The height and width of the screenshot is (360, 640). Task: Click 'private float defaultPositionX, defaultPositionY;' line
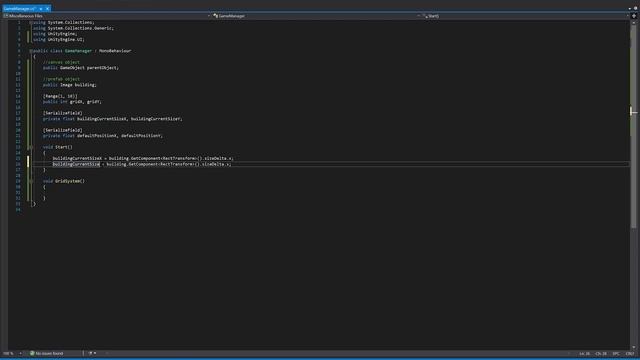(103, 136)
